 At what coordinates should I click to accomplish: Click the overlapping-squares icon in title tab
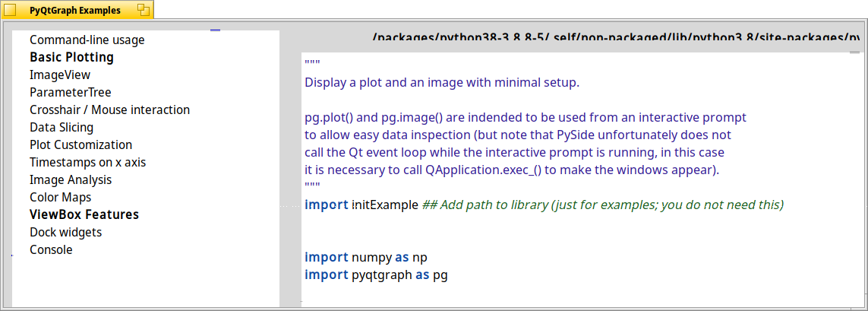tap(144, 9)
